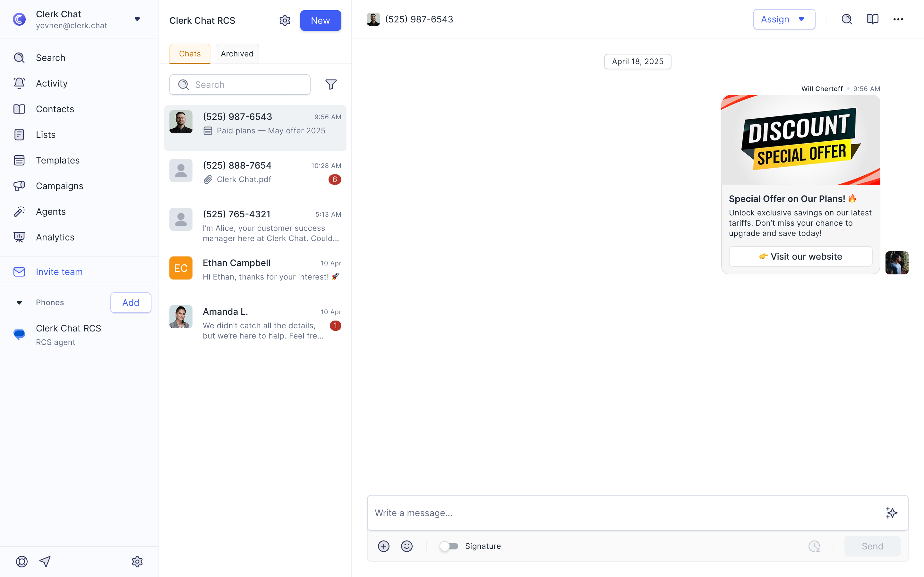Expand the Assign dropdown
924x577 pixels.
[x=784, y=19]
